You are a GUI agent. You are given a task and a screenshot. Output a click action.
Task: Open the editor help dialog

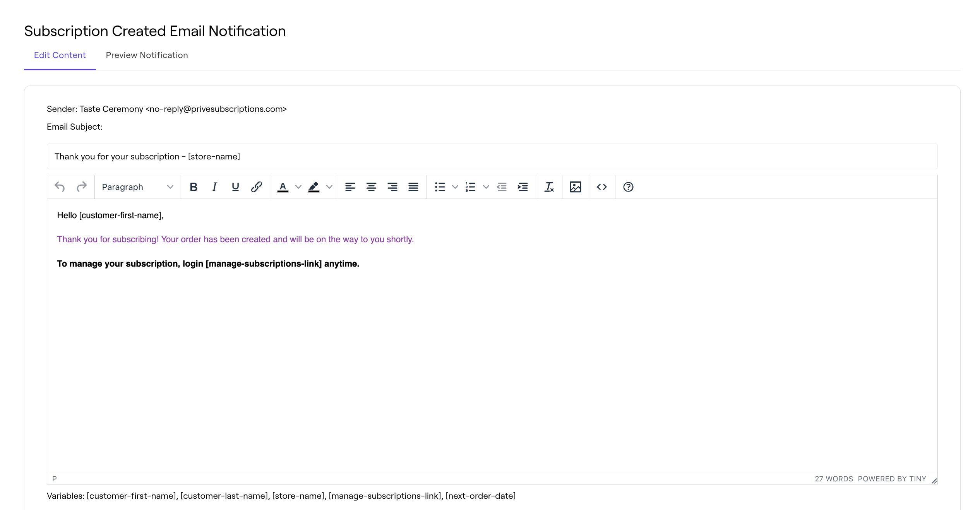(628, 187)
